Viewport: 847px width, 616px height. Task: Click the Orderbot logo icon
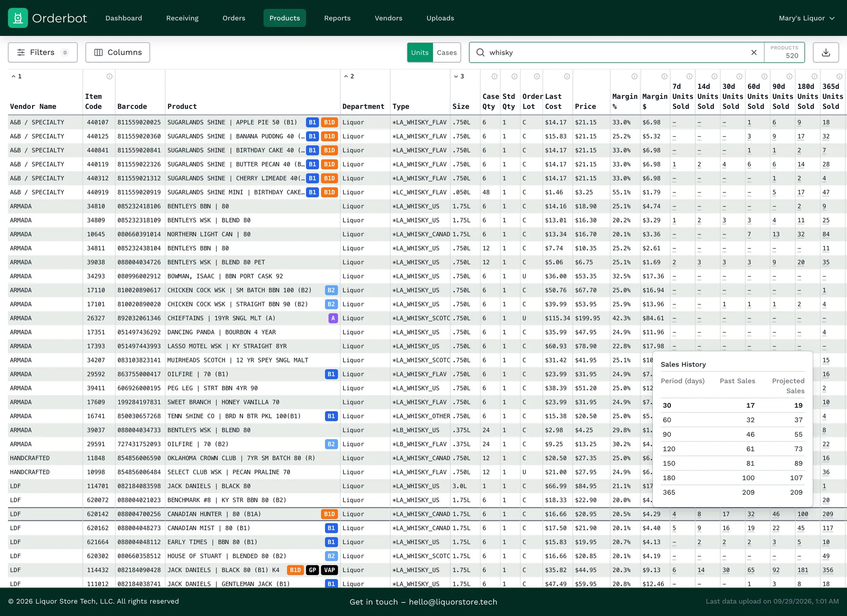[18, 18]
